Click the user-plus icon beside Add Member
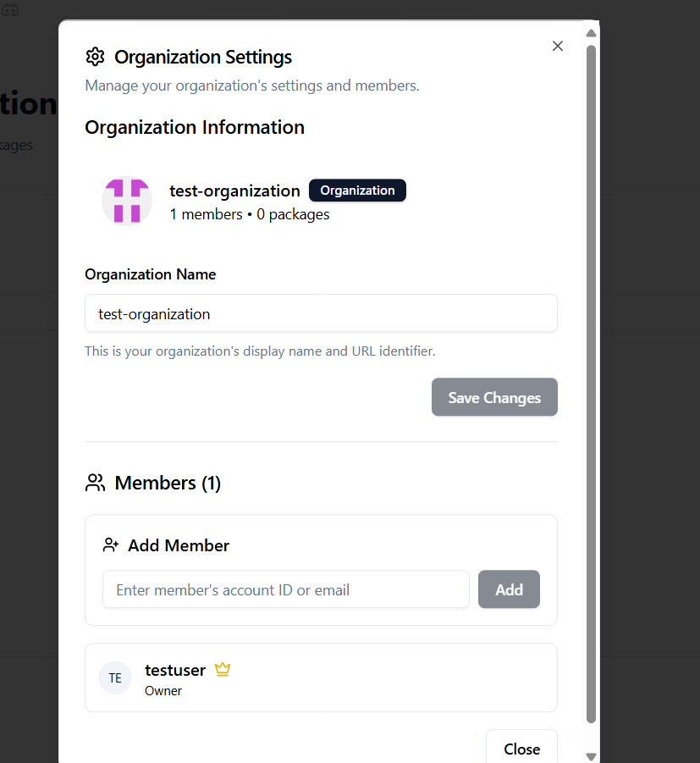This screenshot has height=763, width=700. click(111, 545)
